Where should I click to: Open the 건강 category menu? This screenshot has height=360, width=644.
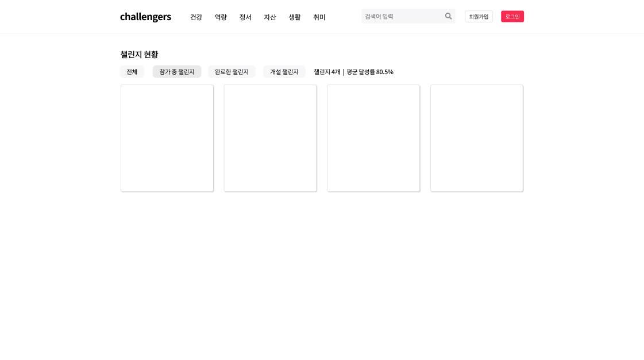pos(196,17)
